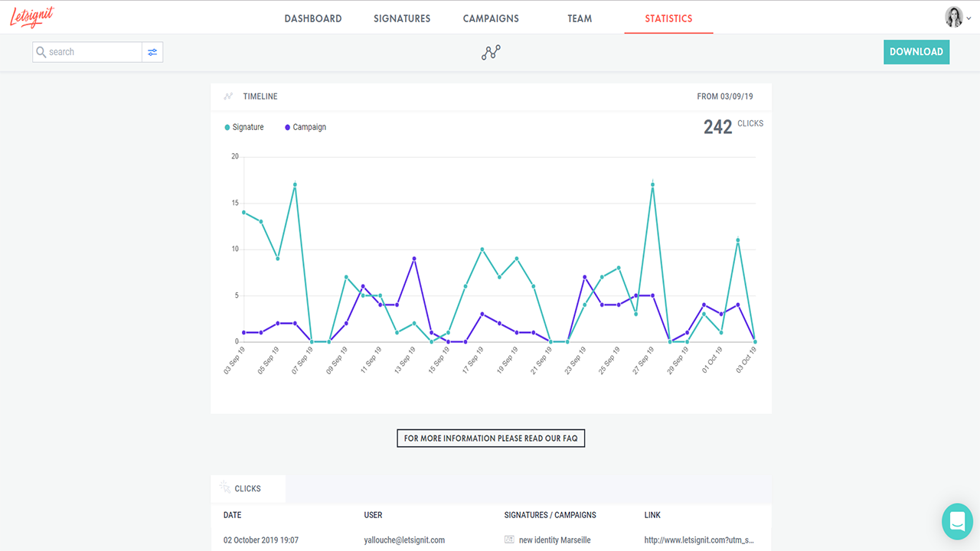The height and width of the screenshot is (551, 980).
Task: Toggle the Campaign series in legend
Action: click(305, 127)
